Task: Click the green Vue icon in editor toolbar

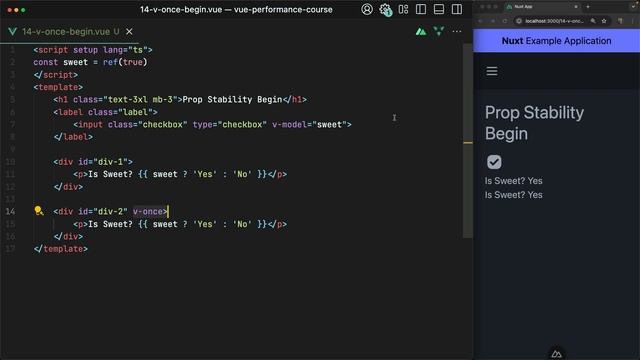Action: pyautogui.click(x=439, y=31)
